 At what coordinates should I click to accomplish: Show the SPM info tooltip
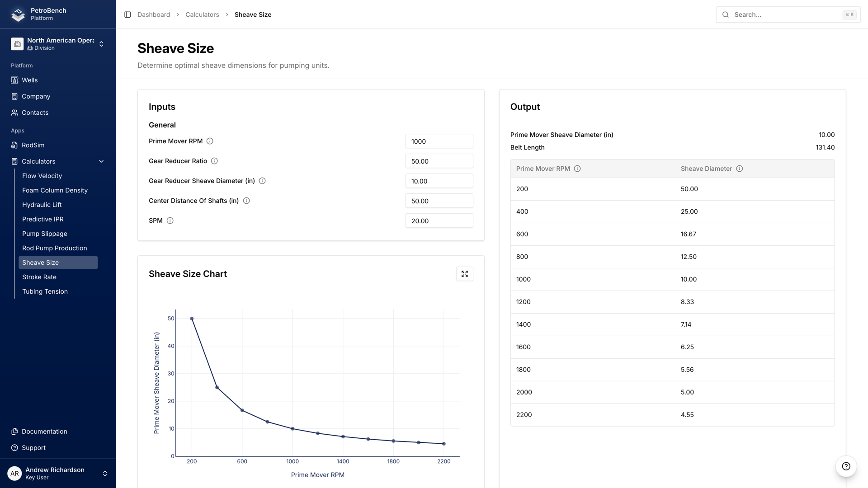point(170,221)
